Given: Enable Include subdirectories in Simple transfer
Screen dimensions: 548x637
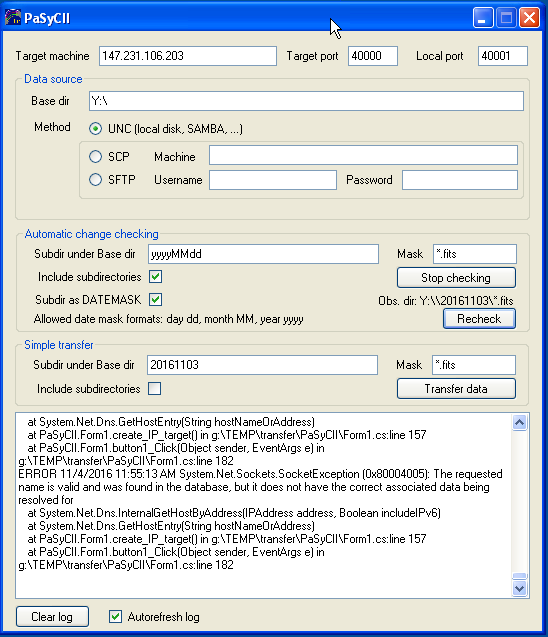Looking at the screenshot, I should coord(154,389).
